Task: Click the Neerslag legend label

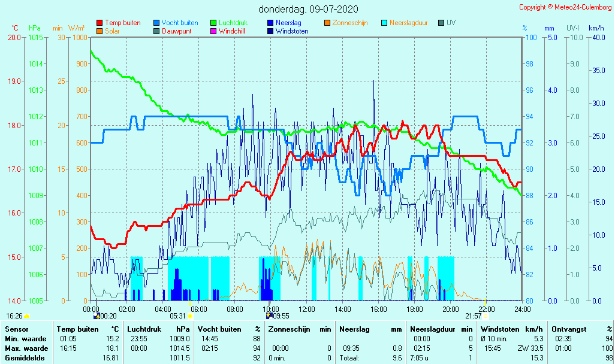Action: 288,23
